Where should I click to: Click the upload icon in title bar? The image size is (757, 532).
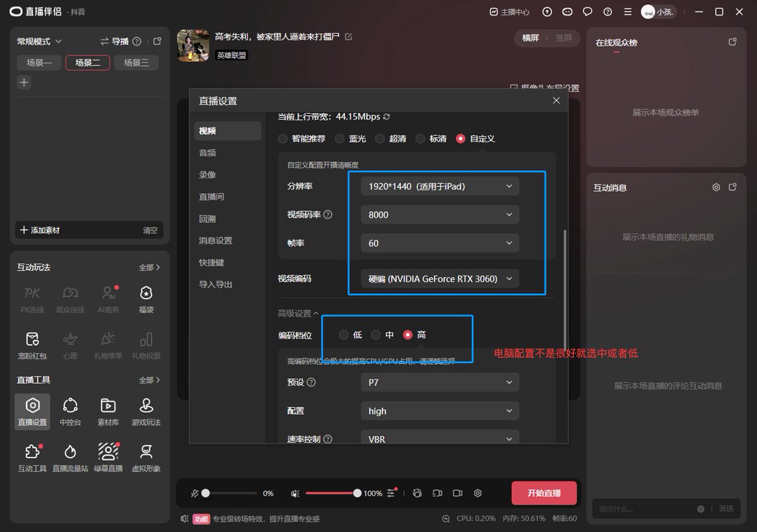547,12
